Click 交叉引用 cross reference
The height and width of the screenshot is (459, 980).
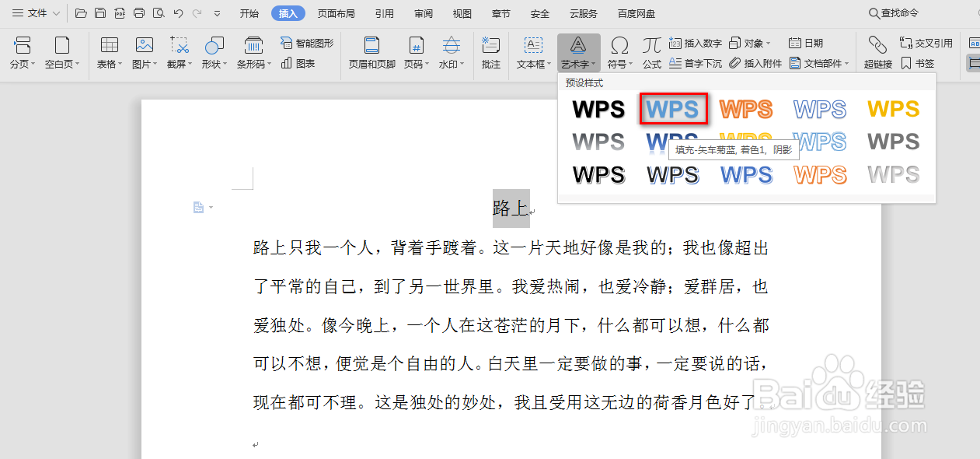(926, 44)
